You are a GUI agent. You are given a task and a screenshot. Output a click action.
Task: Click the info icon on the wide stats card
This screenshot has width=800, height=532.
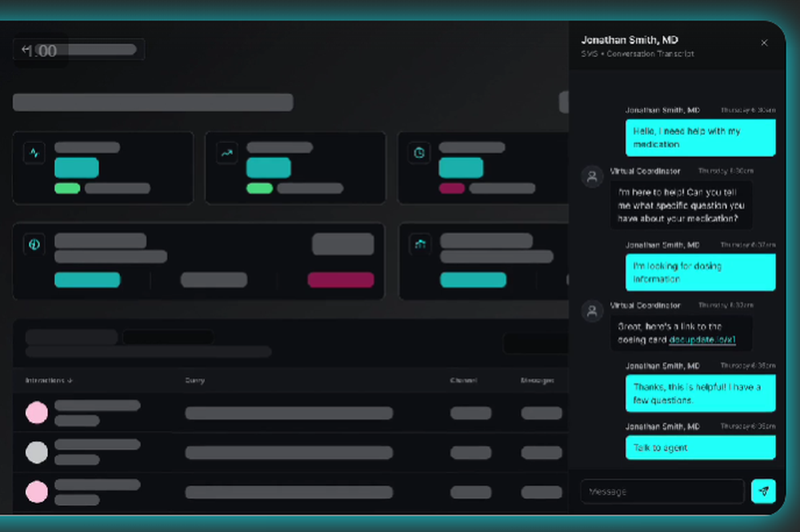34,245
